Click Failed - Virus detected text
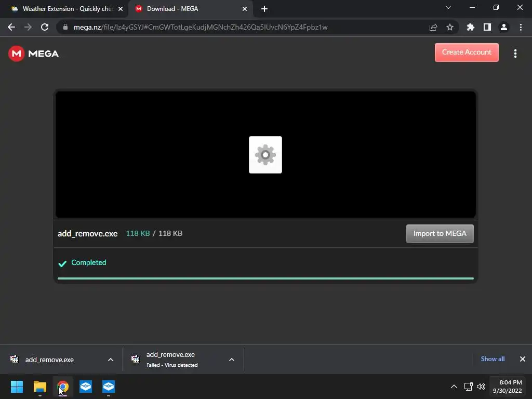Screen dimensions: 532x399 click(x=172, y=365)
